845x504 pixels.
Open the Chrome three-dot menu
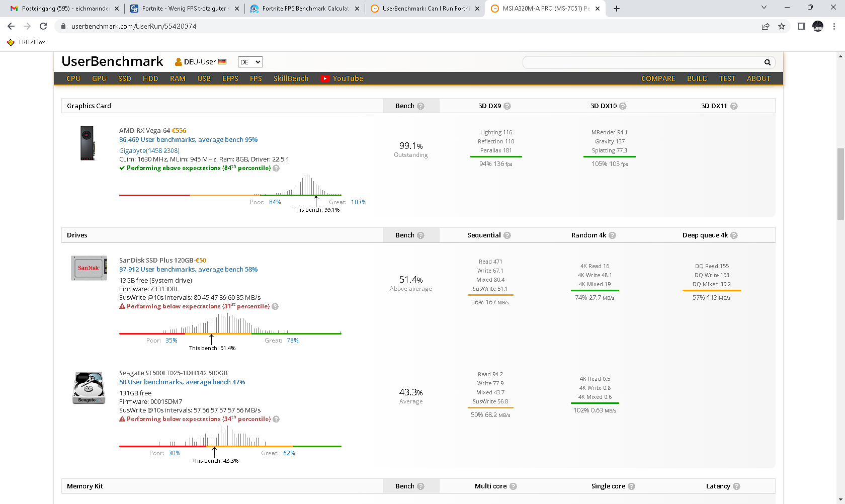click(834, 26)
